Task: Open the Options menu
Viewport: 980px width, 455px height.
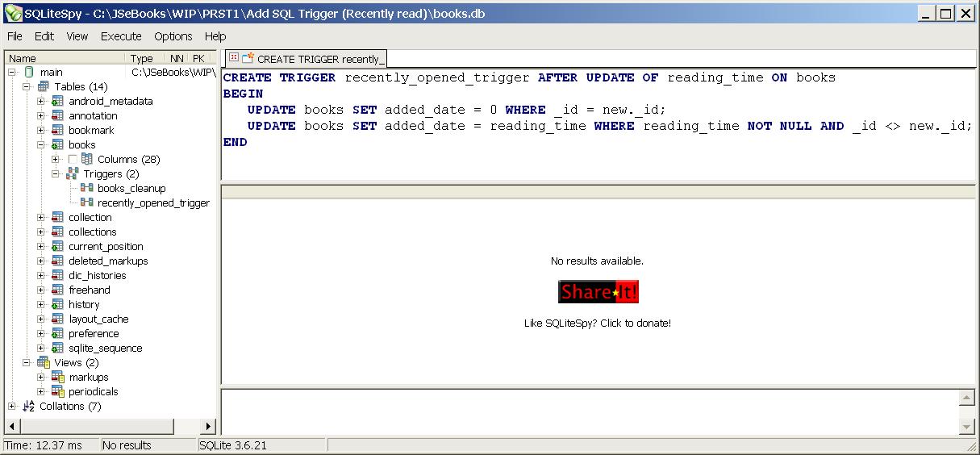Action: pyautogui.click(x=173, y=36)
